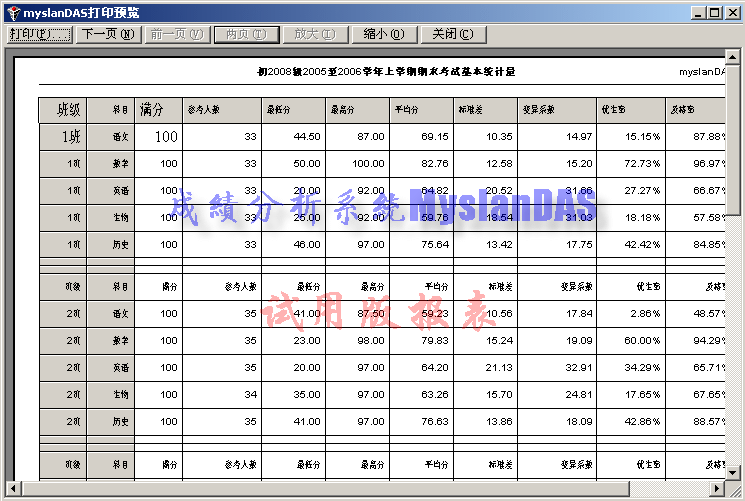
Task: Click the horizontal scrollbar left arrow
Action: (x=10, y=488)
